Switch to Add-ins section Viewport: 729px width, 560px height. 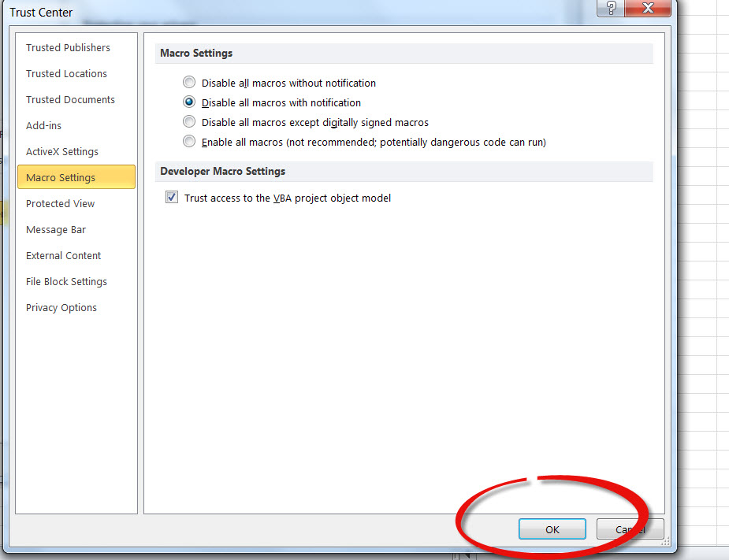[43, 125]
